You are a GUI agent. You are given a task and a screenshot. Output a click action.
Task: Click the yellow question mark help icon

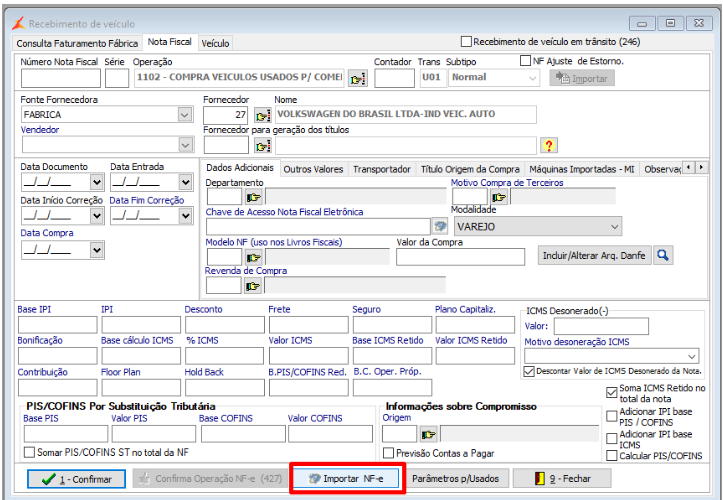coord(548,145)
